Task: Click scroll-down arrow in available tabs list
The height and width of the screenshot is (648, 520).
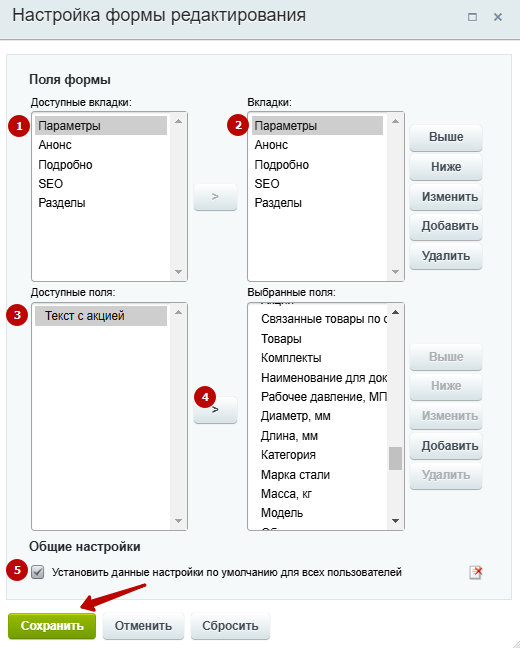Action: tap(179, 272)
